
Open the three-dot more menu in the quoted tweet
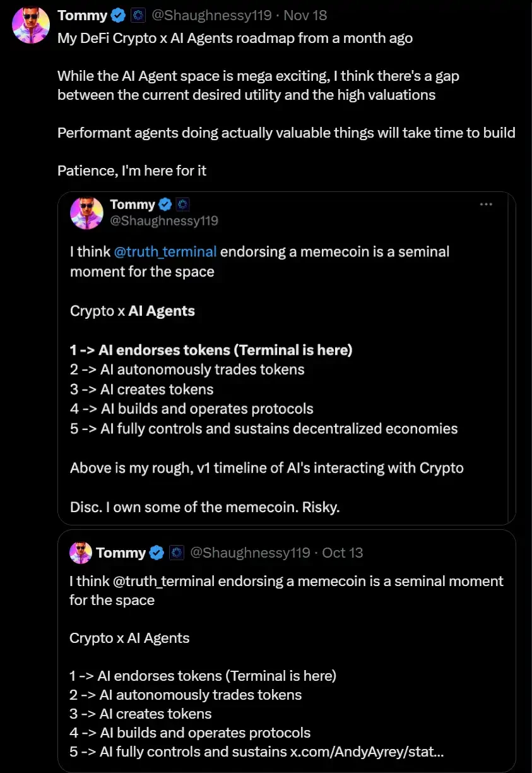[x=486, y=205]
